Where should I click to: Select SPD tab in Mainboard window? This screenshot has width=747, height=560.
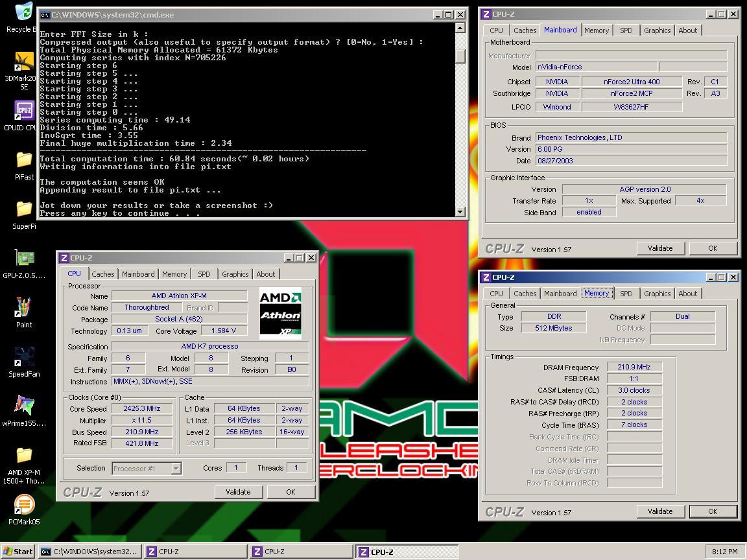coord(626,30)
